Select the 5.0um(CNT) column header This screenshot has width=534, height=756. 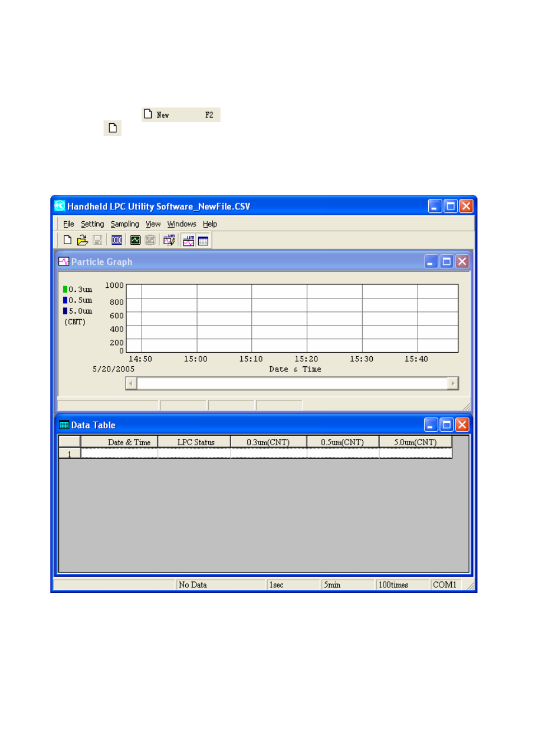415,442
